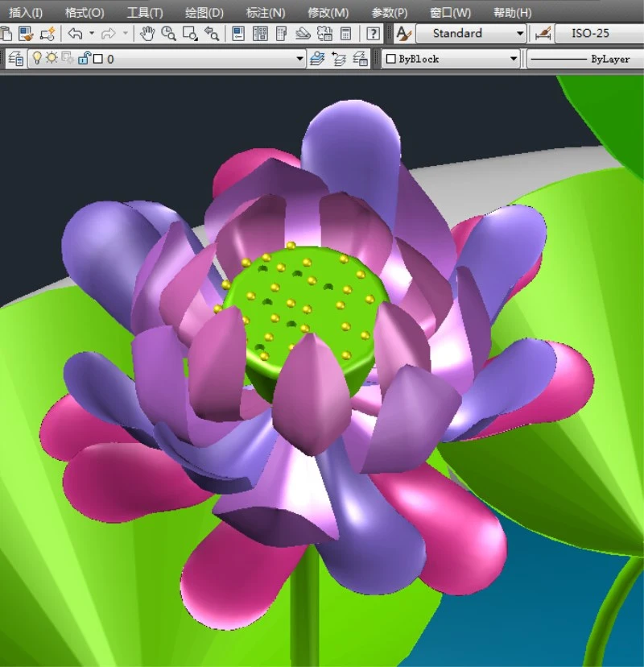Screen dimensions: 644x667
Task: Open the 工具(T) menu
Action: click(145, 13)
